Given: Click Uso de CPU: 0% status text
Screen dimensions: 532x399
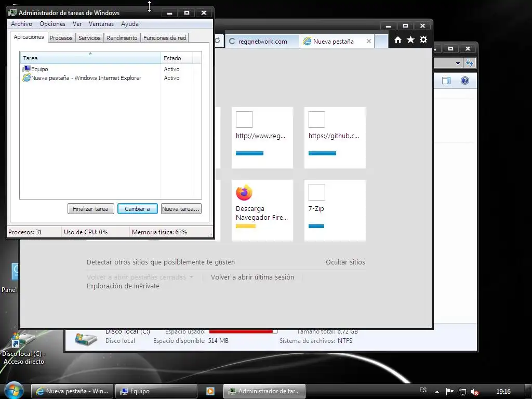Looking at the screenshot, I should tap(86, 232).
